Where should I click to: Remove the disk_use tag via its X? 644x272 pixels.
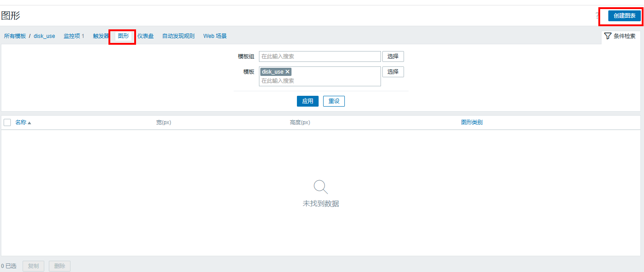point(287,72)
